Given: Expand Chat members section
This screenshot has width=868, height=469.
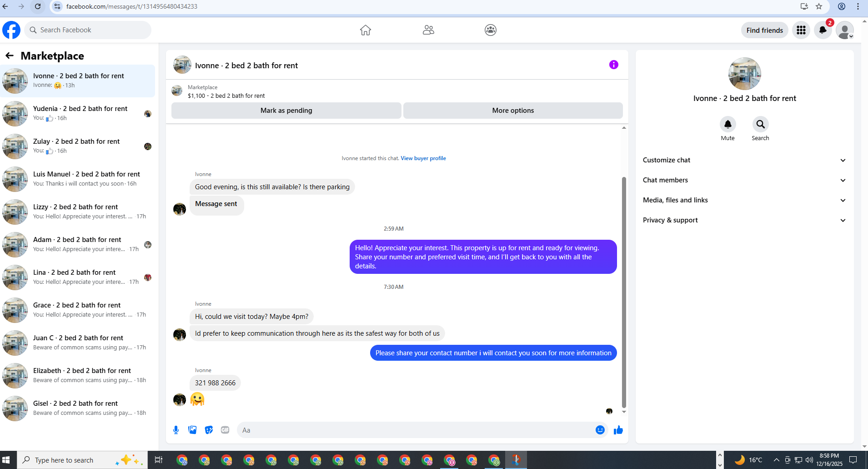Looking at the screenshot, I should [744, 180].
